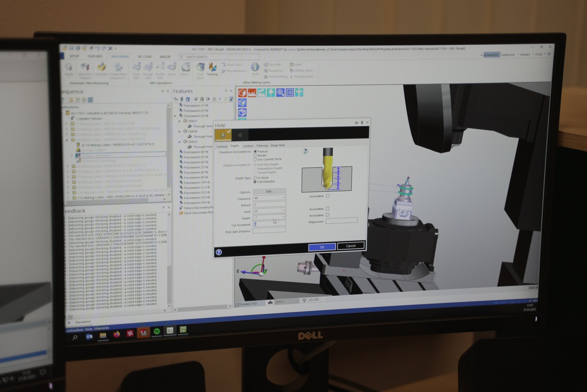Collapse the ZERO7 tree node
This screenshot has width=587, height=392.
pyautogui.click(x=179, y=121)
